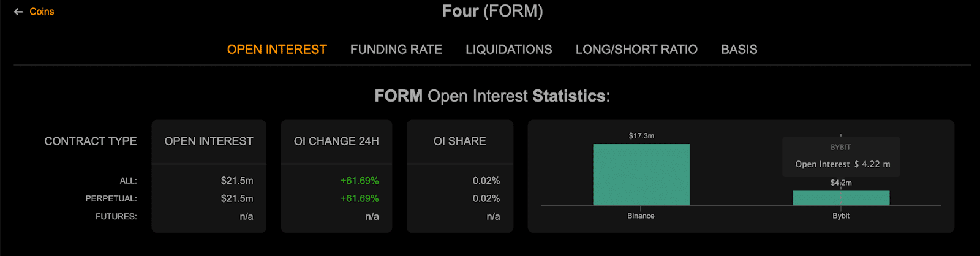This screenshot has width=980, height=256.
Task: Switch to the Funding Rate tab
Action: point(396,50)
